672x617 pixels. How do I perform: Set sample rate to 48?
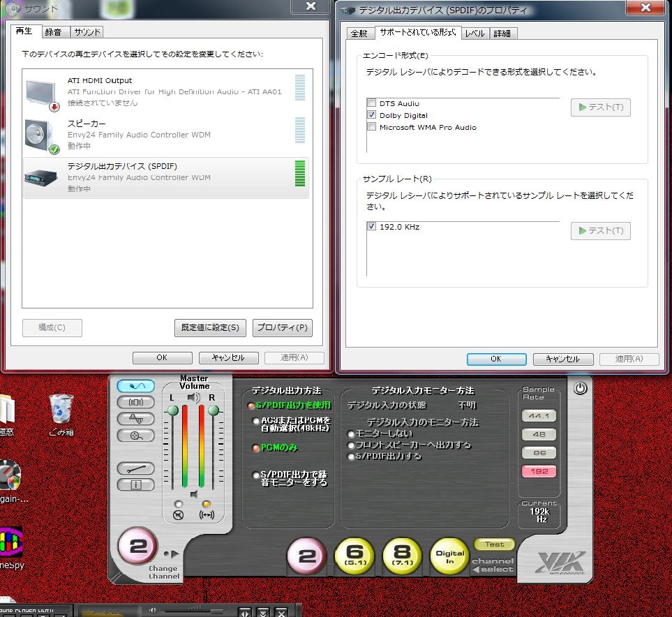(x=539, y=434)
